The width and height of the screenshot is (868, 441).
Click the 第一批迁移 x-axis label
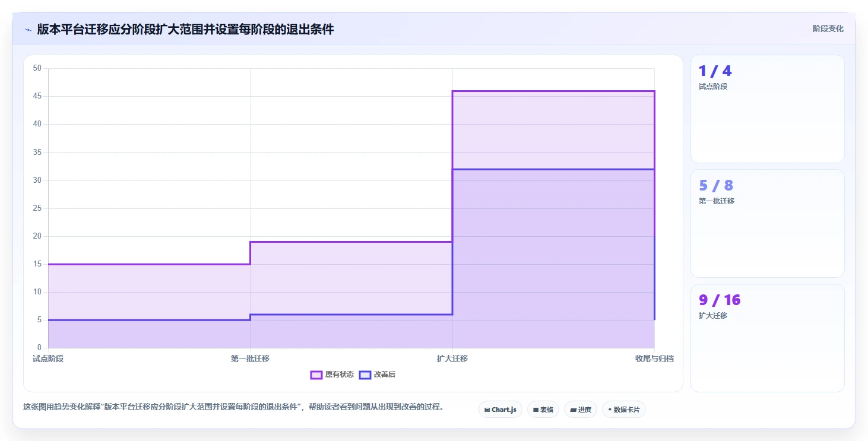tap(250, 358)
